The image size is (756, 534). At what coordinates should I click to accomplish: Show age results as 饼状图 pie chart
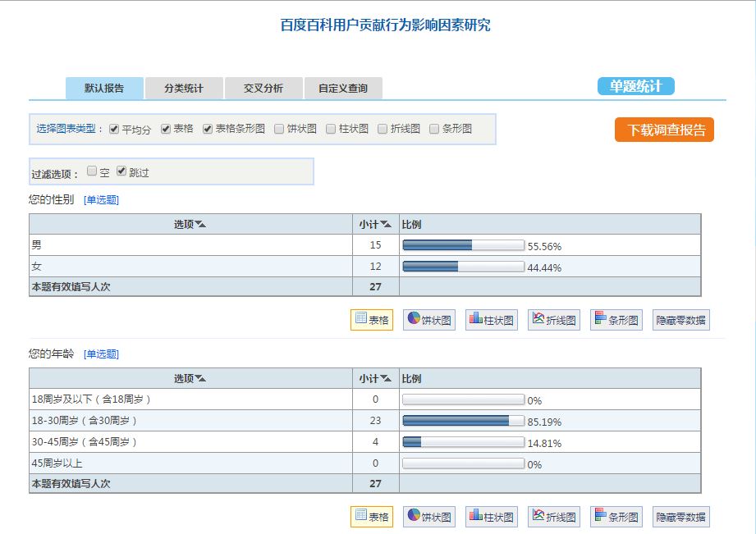428,517
